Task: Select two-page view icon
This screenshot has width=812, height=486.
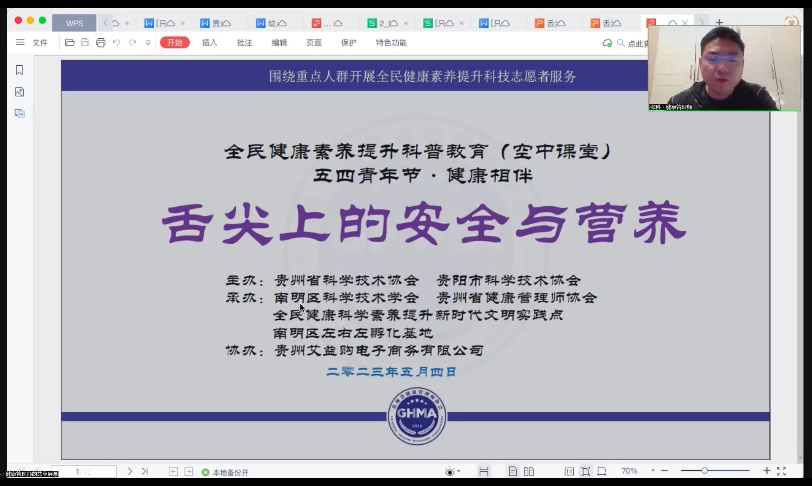Action: point(529,471)
